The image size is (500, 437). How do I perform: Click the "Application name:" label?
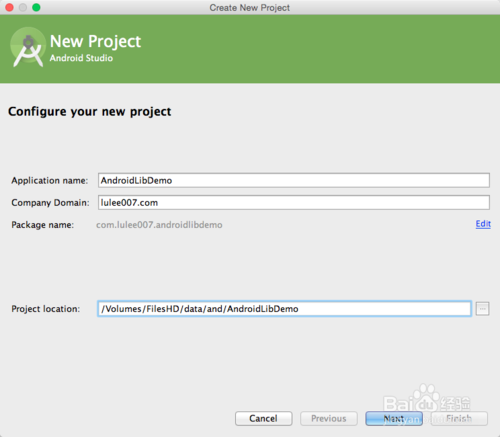pos(50,180)
